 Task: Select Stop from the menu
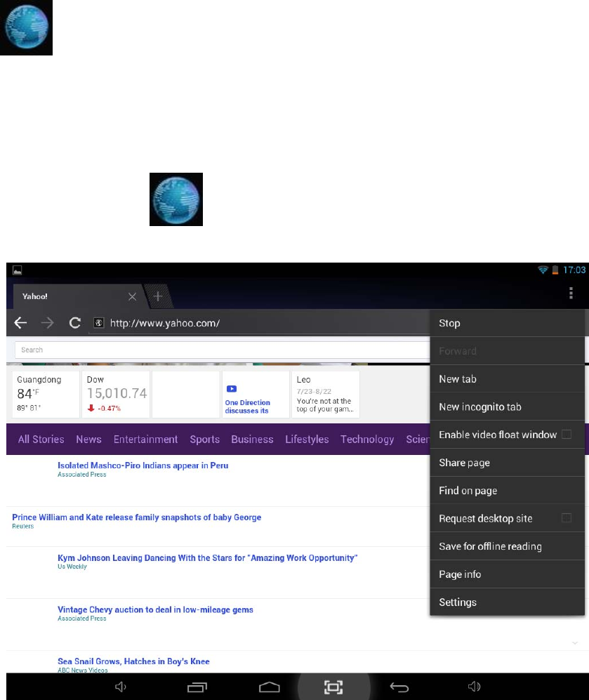pos(507,323)
